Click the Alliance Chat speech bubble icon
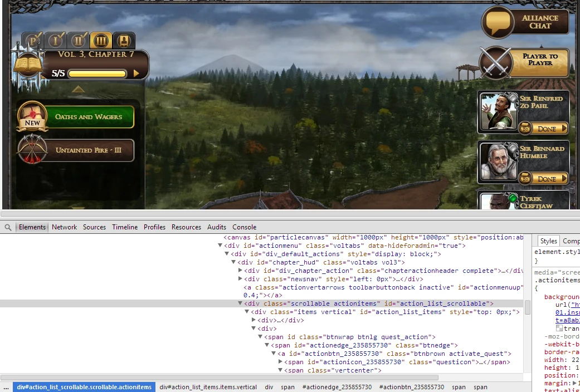The height and width of the screenshot is (392, 580). (498, 22)
